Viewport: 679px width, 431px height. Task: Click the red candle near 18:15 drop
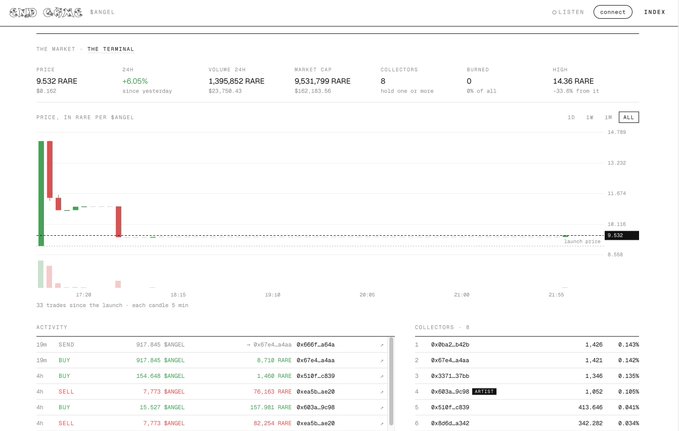pyautogui.click(x=119, y=221)
